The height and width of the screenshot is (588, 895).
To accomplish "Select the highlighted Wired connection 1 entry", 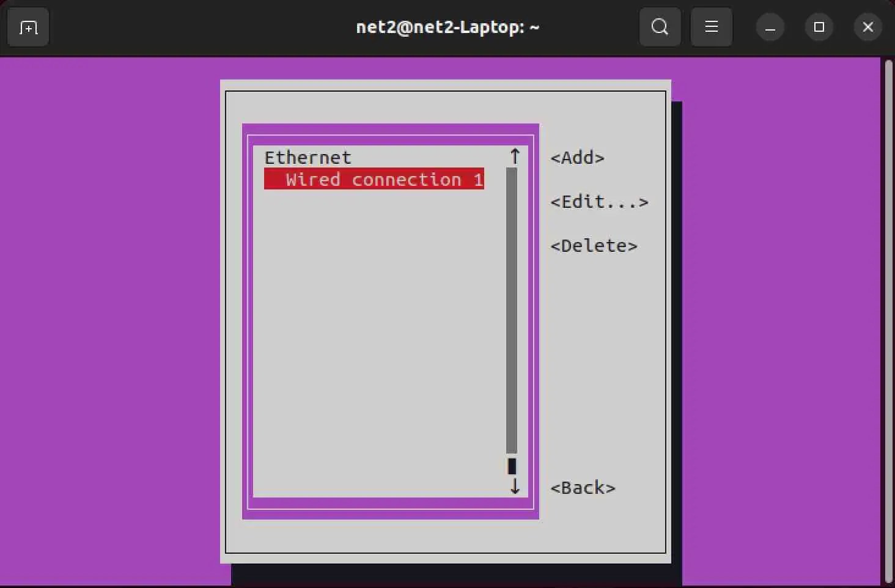I will (x=374, y=179).
